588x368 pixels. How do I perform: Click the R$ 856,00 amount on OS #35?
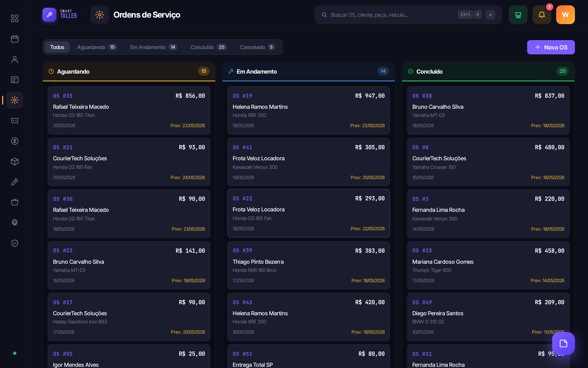tap(190, 96)
